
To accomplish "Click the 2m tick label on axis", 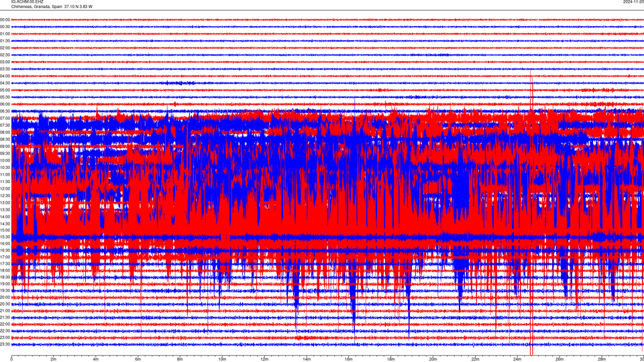I will pos(54,359).
